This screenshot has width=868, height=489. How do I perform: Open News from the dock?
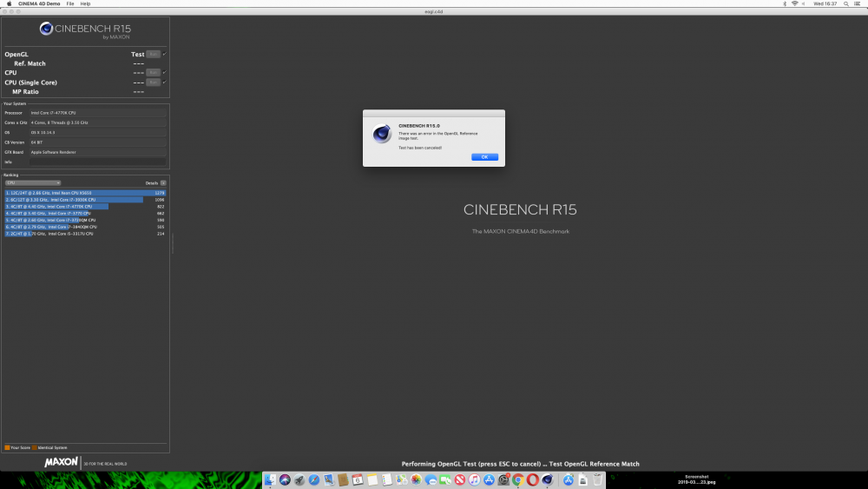coord(459,479)
